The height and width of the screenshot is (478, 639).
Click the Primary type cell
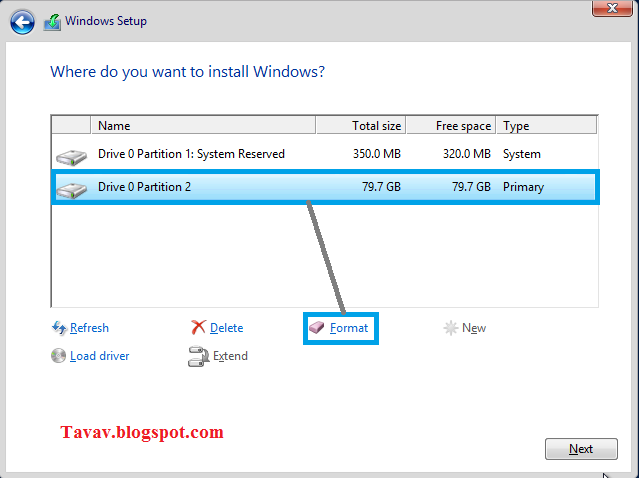tap(523, 187)
